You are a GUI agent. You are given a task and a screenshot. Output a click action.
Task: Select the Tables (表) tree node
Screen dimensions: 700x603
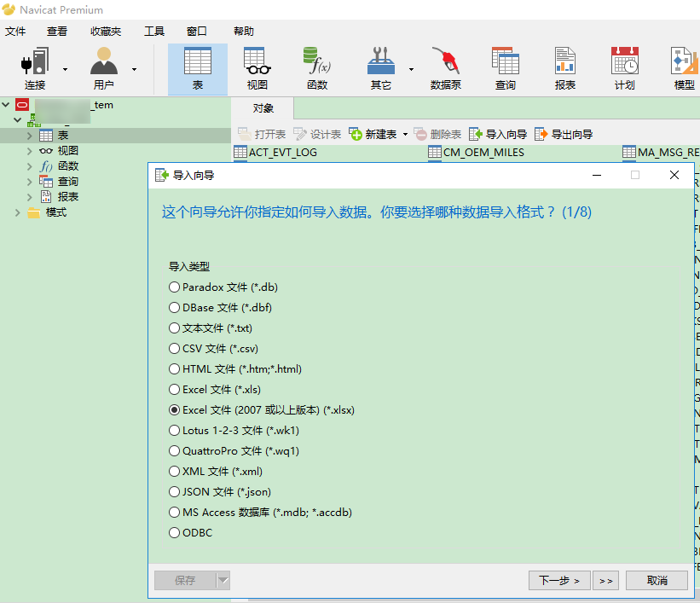point(63,136)
